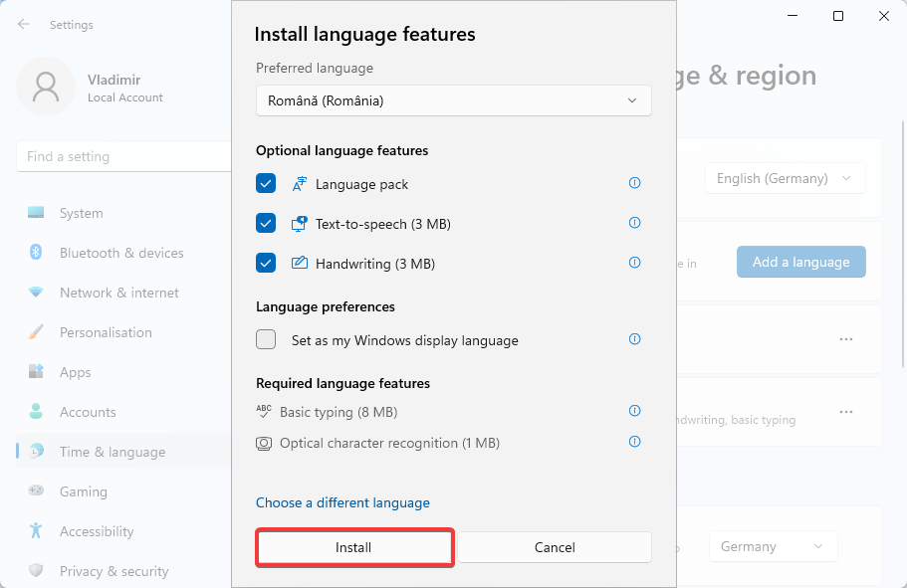Screen dimensions: 907x588
Task: Open the Preferred language dropdown
Action: (453, 100)
